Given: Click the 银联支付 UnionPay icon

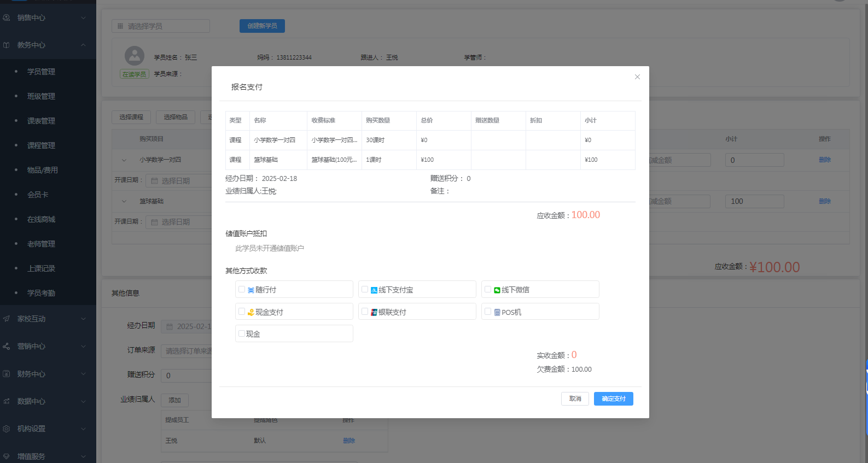Looking at the screenshot, I should [x=374, y=312].
